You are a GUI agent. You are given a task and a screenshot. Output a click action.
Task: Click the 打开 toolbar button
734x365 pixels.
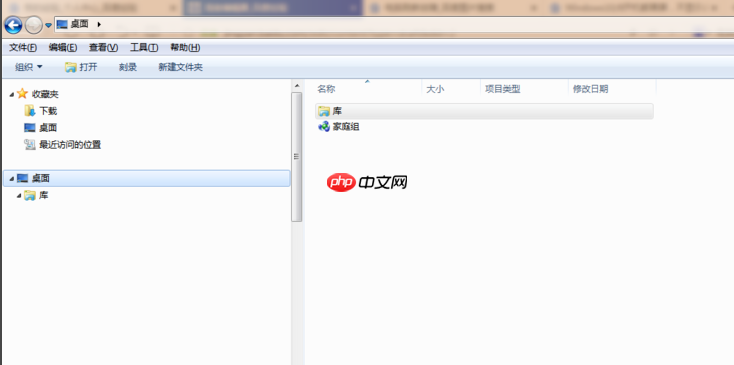tap(81, 67)
